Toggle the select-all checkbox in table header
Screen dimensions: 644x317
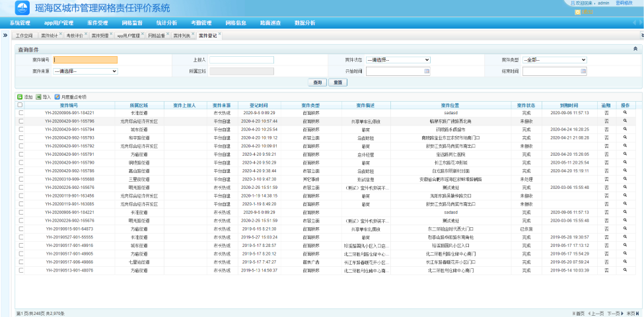[x=20, y=105]
